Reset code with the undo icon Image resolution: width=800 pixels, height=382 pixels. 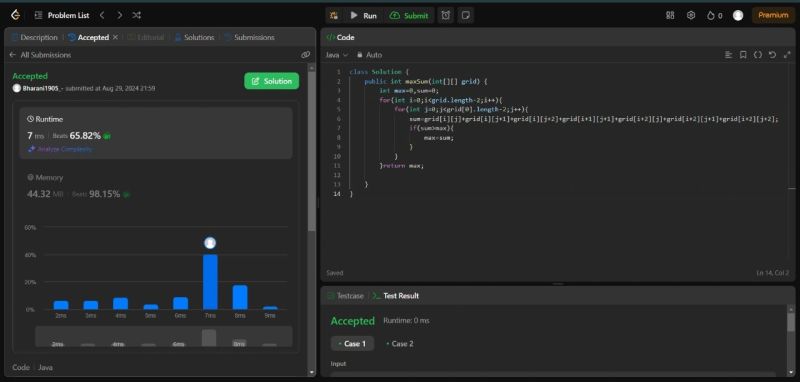pyautogui.click(x=772, y=55)
